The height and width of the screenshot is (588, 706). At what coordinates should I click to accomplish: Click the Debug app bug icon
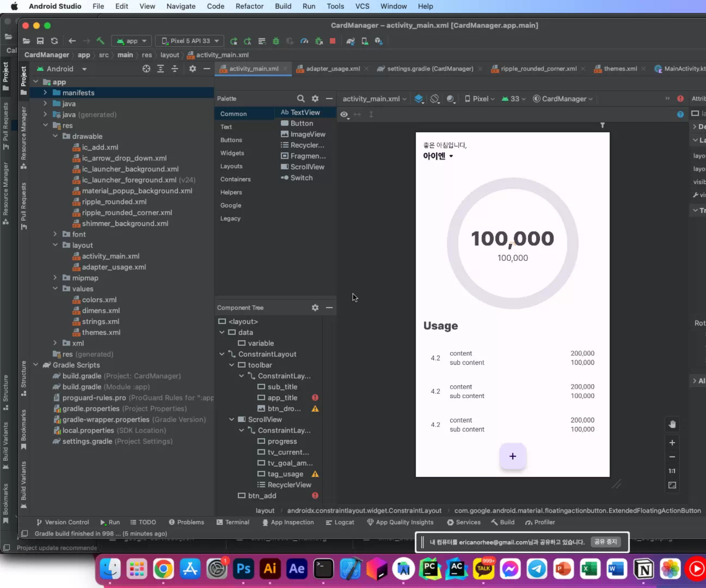(x=276, y=41)
